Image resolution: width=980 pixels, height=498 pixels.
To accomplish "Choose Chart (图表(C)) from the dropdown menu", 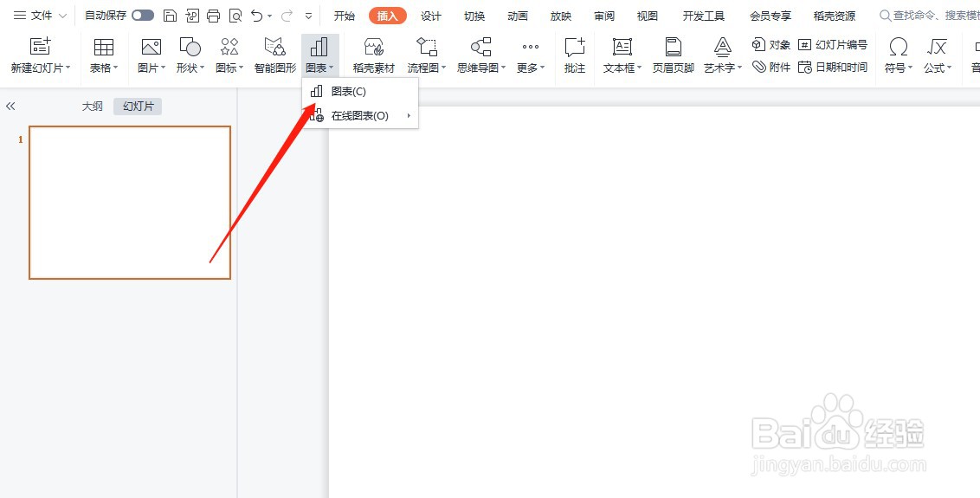I will coord(360,91).
